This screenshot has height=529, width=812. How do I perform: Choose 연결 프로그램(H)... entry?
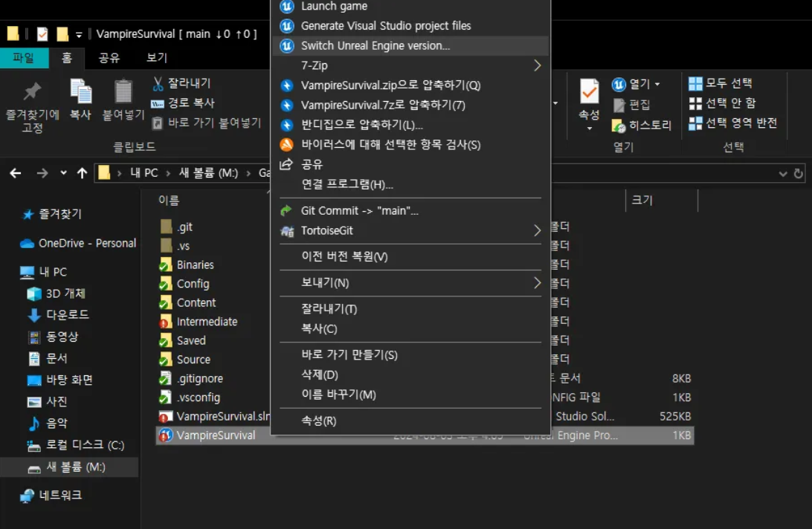[x=410, y=184]
